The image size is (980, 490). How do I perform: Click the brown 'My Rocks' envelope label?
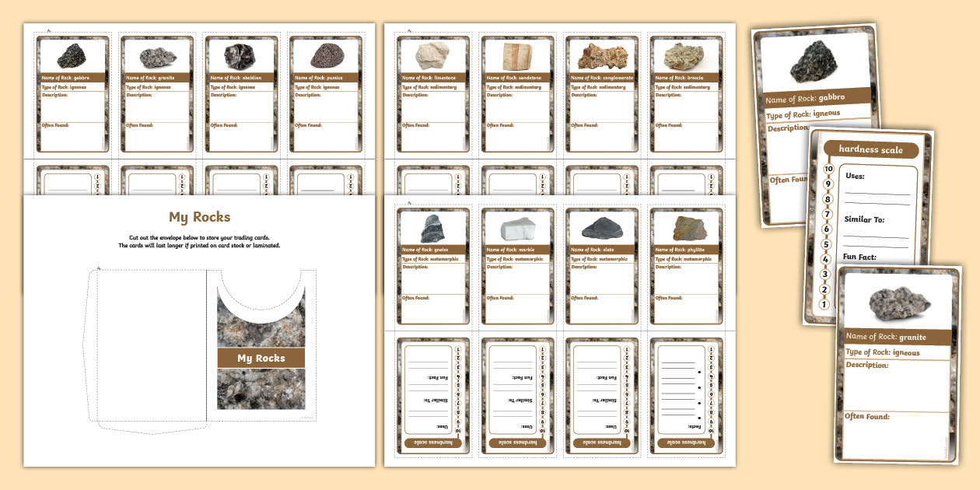tap(261, 358)
